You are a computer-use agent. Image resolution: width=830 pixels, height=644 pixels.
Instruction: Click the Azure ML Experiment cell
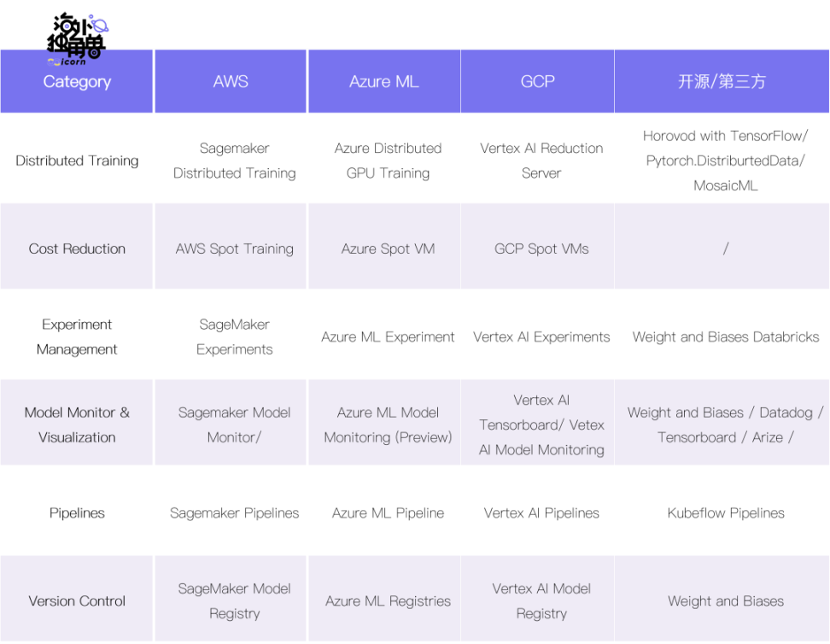pos(388,337)
